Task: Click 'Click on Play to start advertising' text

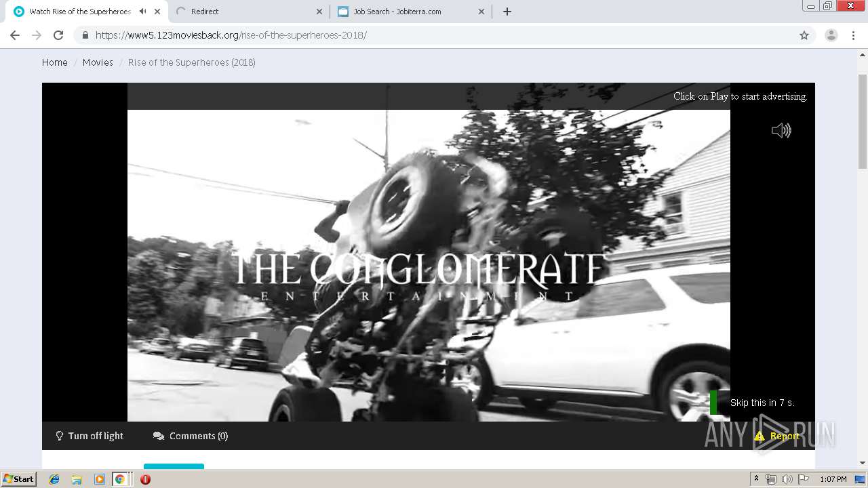Action: pos(741,96)
